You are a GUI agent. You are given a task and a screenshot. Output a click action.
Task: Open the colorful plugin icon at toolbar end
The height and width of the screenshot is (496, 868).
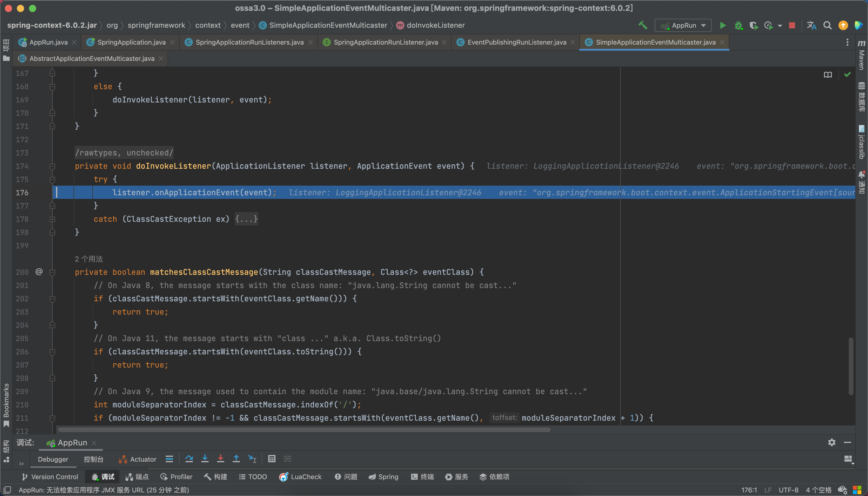pyautogui.click(x=858, y=26)
